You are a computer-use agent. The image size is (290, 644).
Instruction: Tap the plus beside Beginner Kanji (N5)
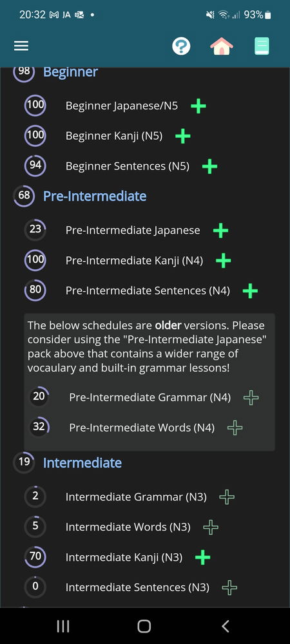tap(183, 137)
